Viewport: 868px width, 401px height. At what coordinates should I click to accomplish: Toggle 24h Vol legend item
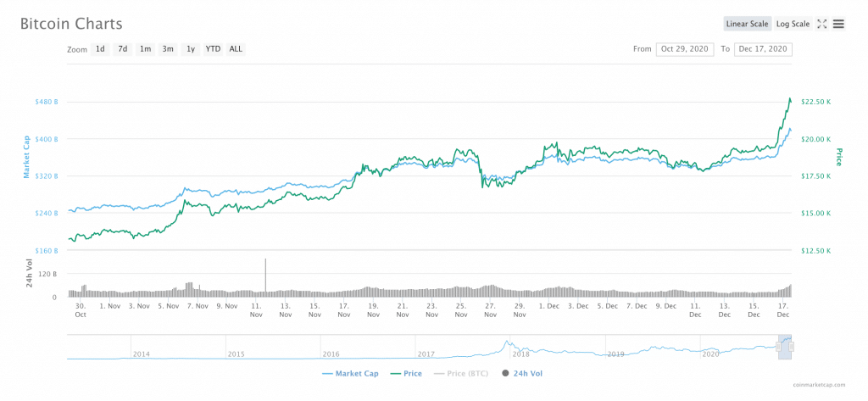tap(524, 373)
